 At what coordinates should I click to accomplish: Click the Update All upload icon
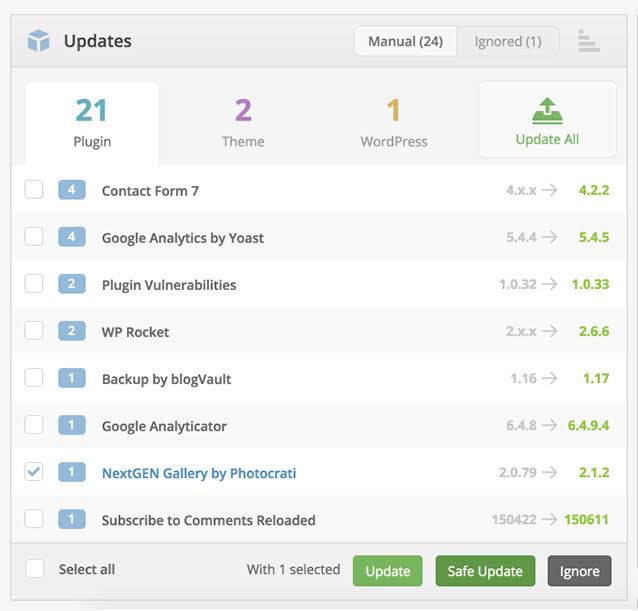click(547, 111)
